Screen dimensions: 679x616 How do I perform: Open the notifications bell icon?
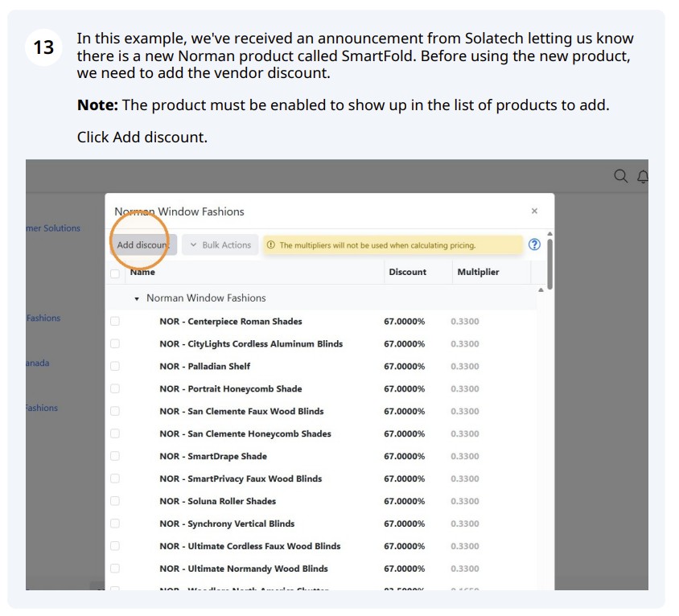click(x=643, y=177)
